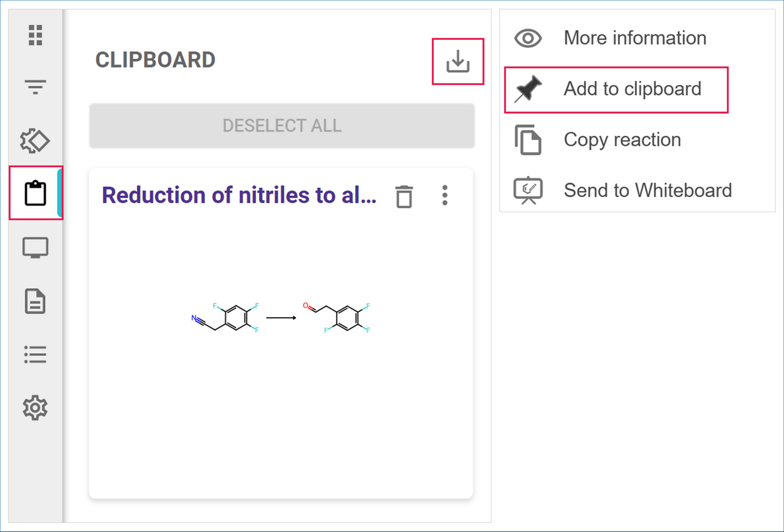Open the monitor screen icon in sidebar
The image size is (784, 532).
point(36,248)
